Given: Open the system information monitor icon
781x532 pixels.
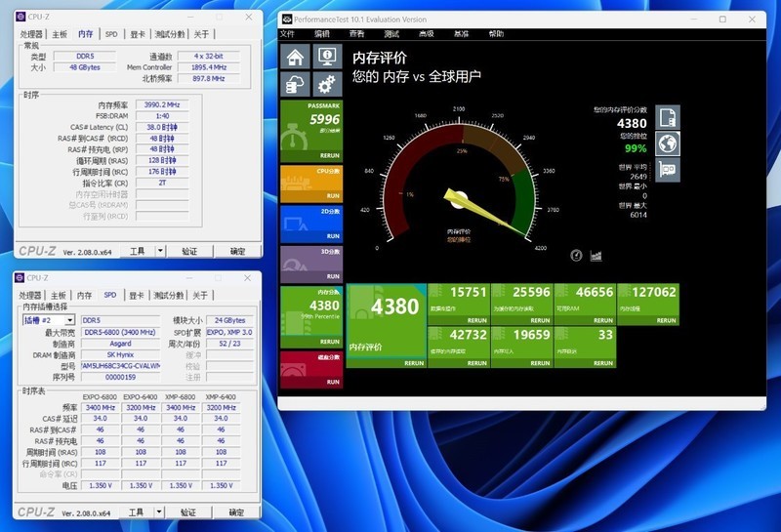Looking at the screenshot, I should click(327, 57).
